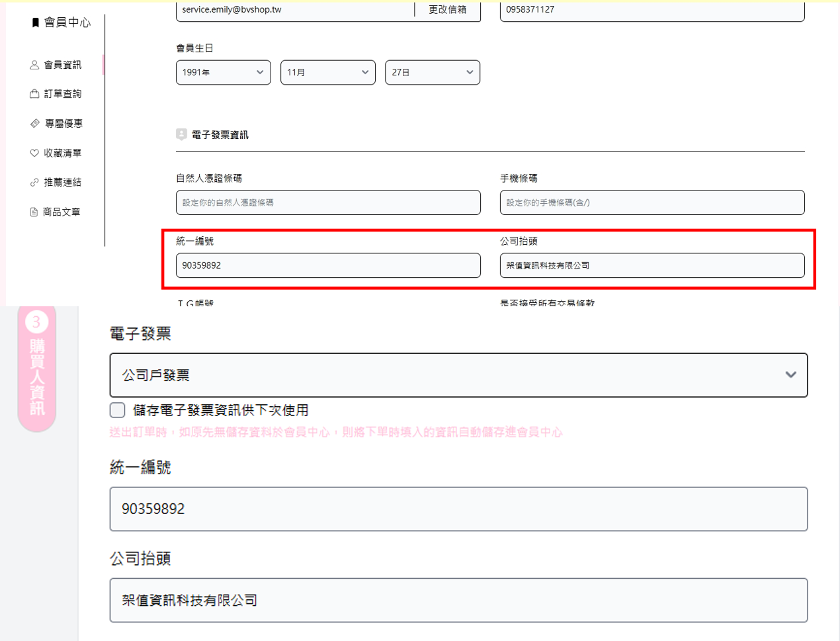840x641 pixels.
Task: Open the birth day dropdown showing 27日
Action: [433, 72]
